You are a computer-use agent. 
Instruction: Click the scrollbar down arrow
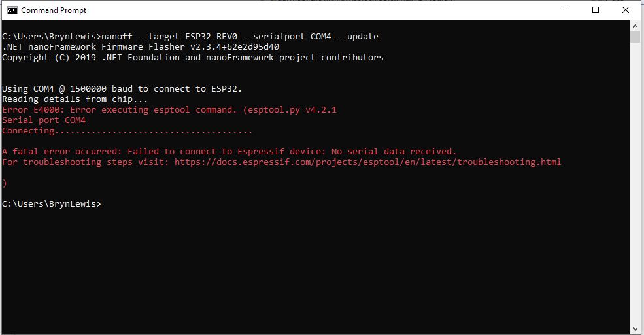click(x=636, y=329)
